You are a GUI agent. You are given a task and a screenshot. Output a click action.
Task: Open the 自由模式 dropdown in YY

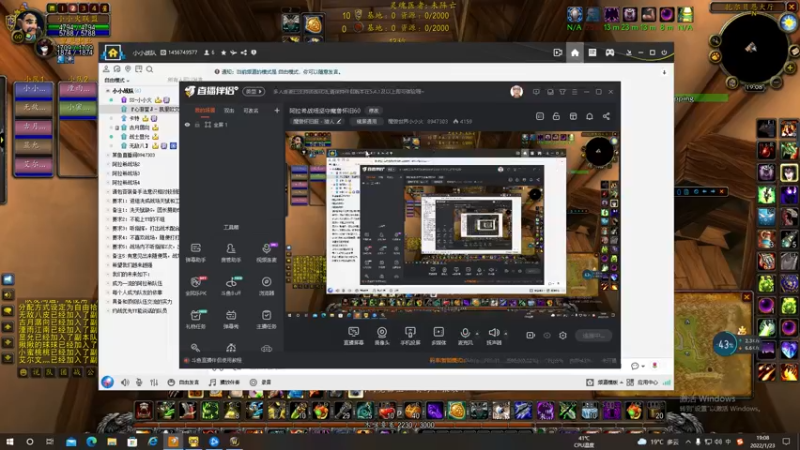point(117,80)
